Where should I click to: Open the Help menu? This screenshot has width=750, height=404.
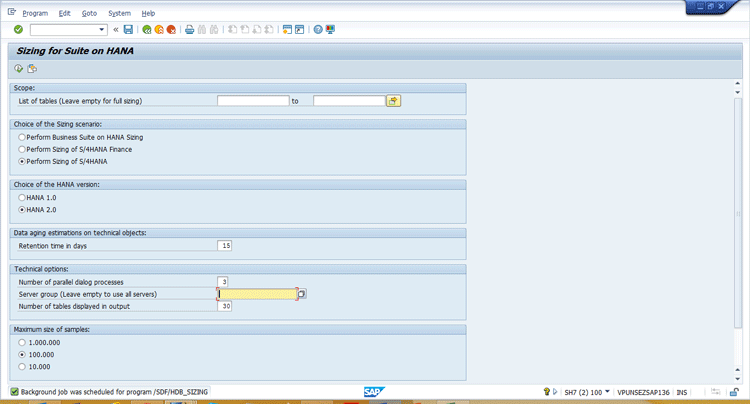148,13
